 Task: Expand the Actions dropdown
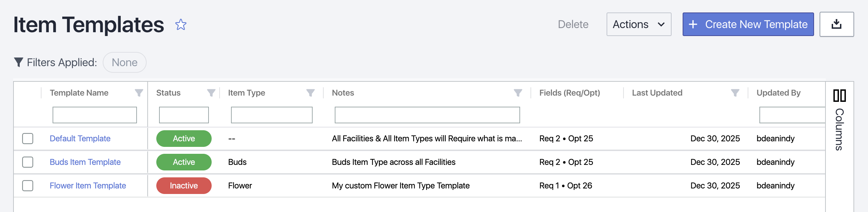638,24
